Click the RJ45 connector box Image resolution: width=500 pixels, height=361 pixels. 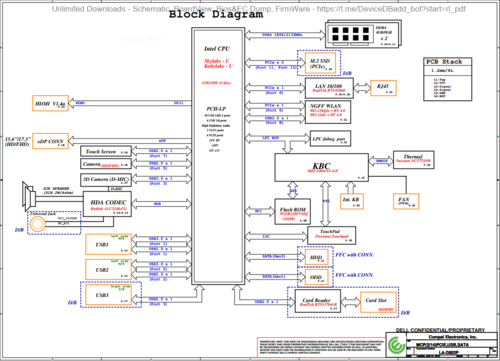tap(383, 88)
